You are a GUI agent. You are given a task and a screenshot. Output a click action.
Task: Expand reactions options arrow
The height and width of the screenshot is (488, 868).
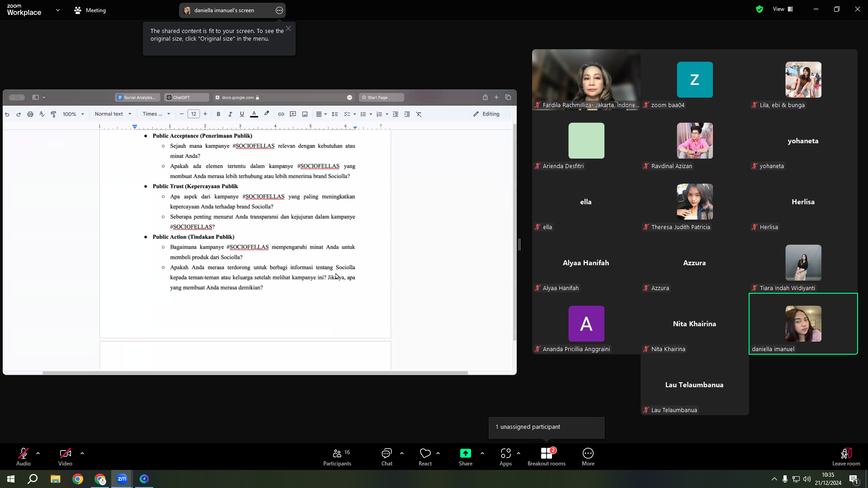tap(438, 453)
